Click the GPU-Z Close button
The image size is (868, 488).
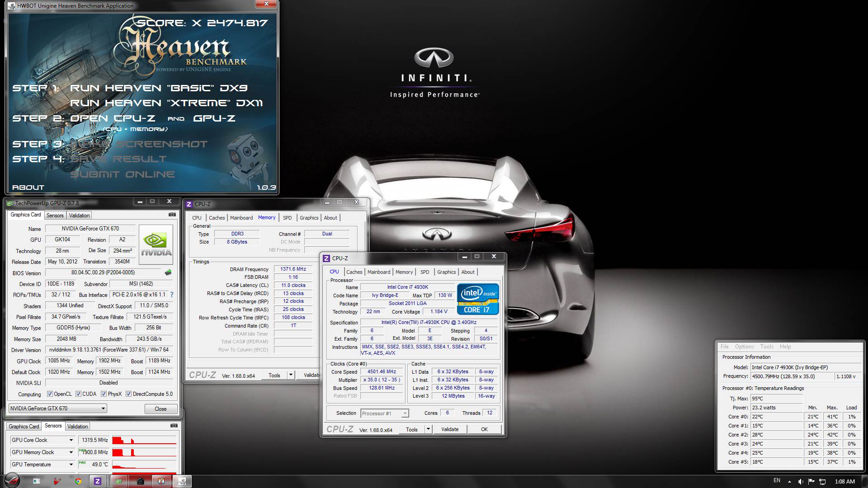160,408
